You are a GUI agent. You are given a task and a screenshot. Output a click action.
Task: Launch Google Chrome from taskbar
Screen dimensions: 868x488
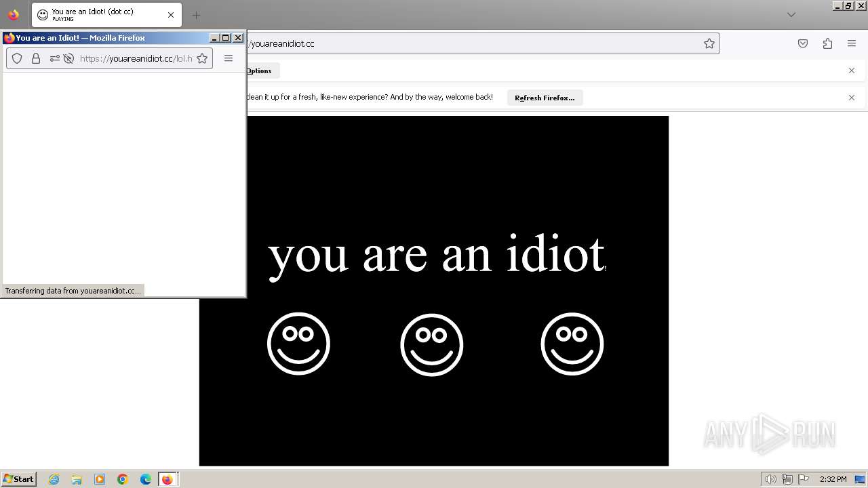(123, 479)
